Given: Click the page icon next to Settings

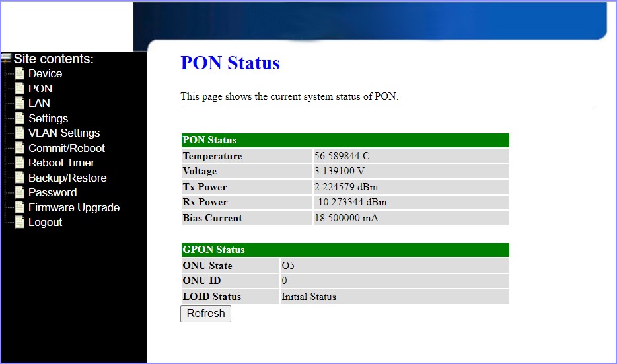Looking at the screenshot, I should tap(20, 118).
